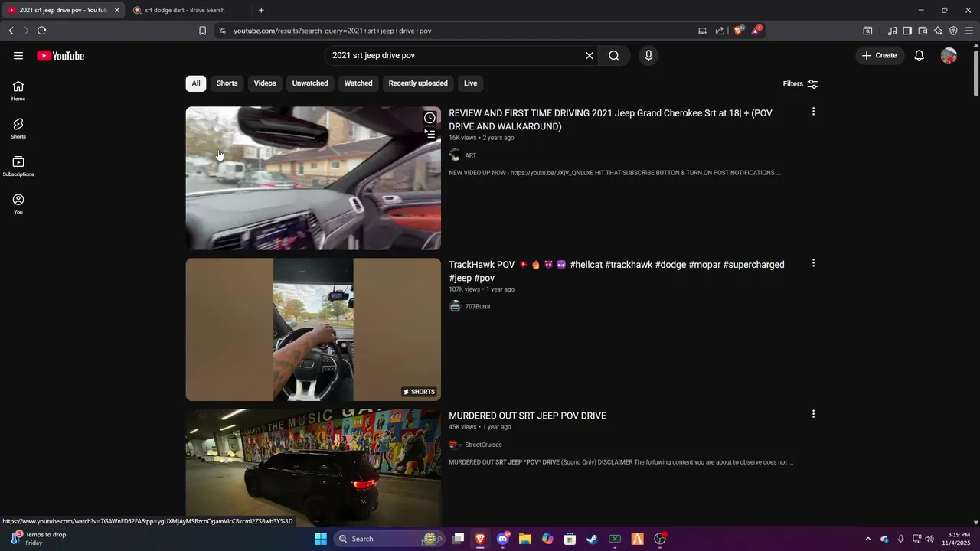
Task: Open Discord from the taskbar
Action: tap(503, 539)
